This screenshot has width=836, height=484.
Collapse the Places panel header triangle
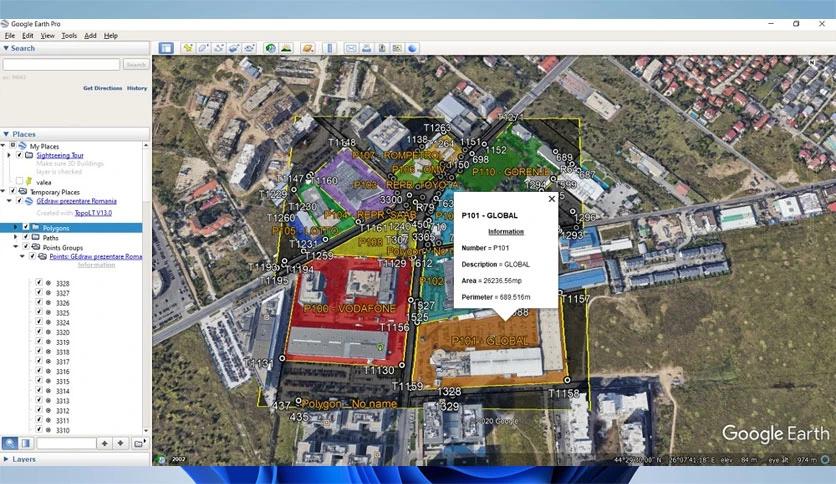6,134
